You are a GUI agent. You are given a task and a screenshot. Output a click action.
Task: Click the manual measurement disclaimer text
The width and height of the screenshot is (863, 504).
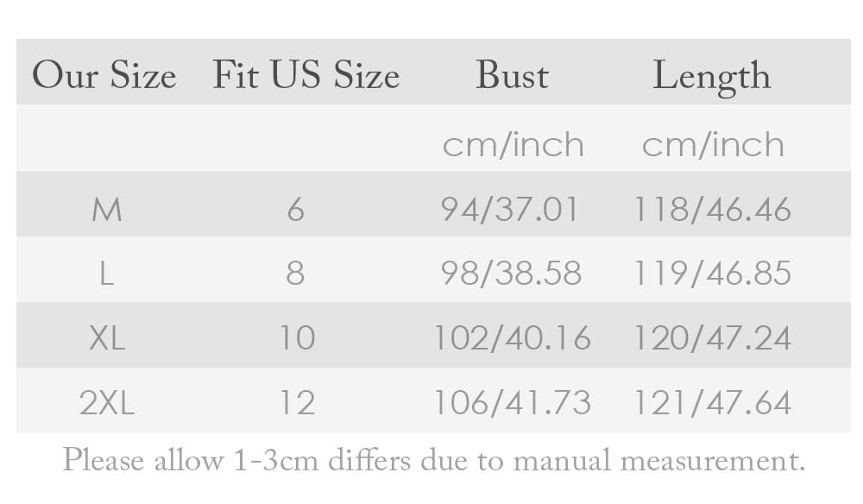point(433,460)
